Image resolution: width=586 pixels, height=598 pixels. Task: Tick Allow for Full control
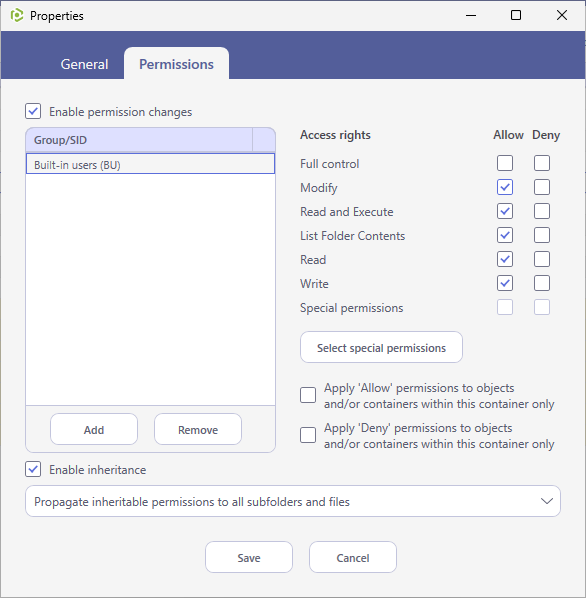(505, 163)
